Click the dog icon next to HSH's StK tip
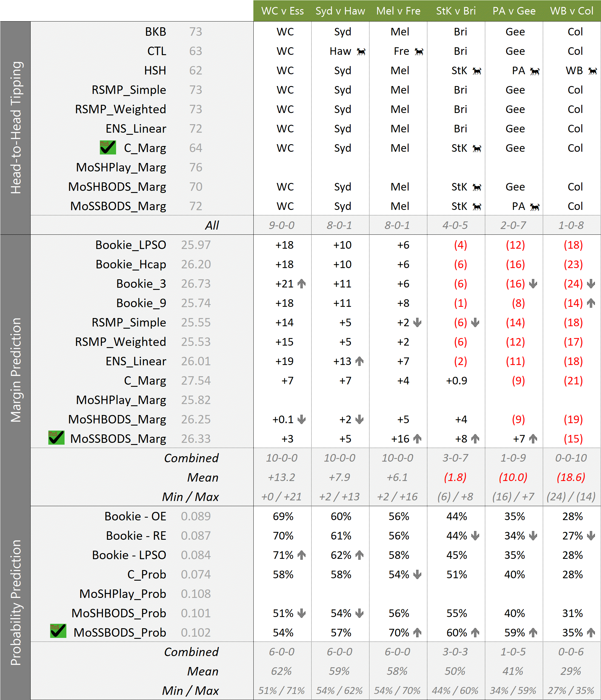The width and height of the screenshot is (601, 700). point(477,71)
